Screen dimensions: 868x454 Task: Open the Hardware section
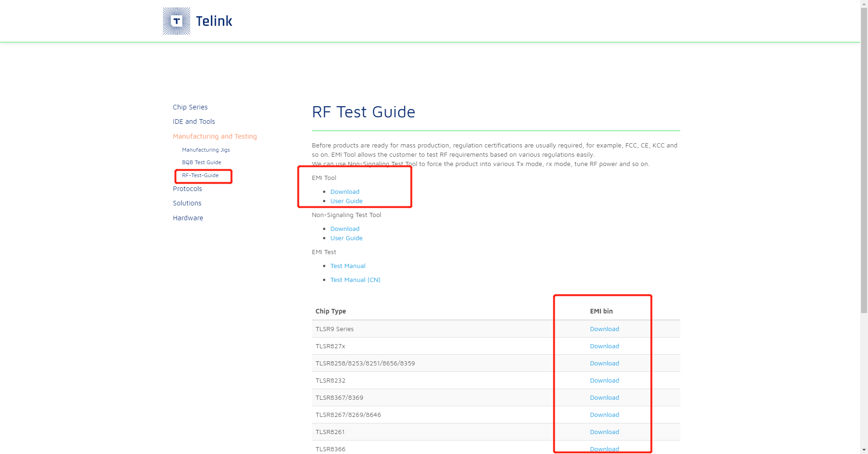click(188, 217)
